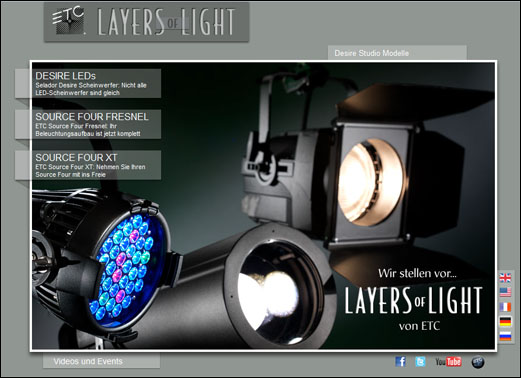Click the round ETC globe icon
Screen dimensions: 521x378
478,362
